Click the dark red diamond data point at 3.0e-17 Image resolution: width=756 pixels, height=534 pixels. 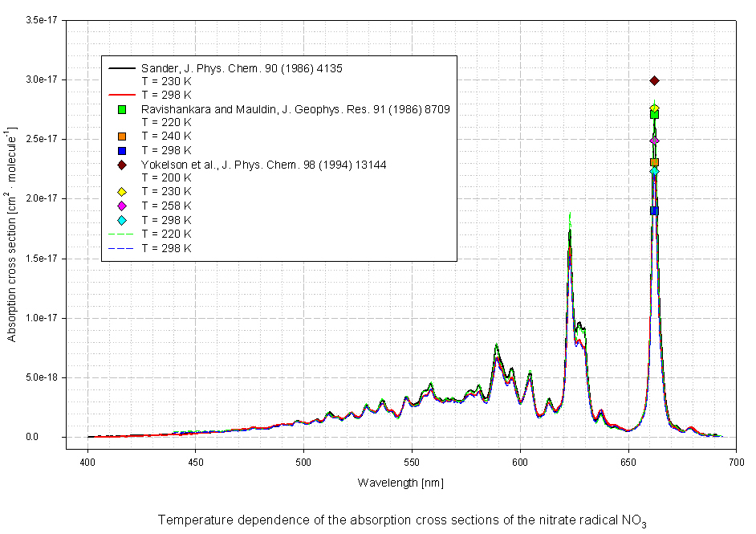click(654, 80)
